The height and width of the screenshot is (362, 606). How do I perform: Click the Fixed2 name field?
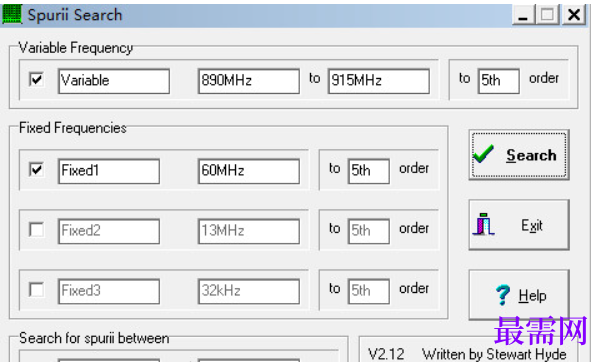[x=109, y=231]
